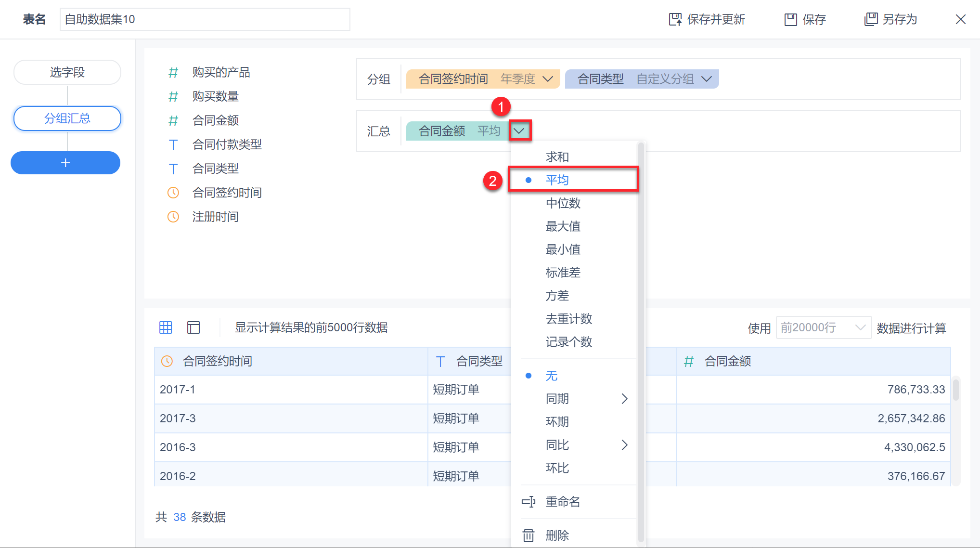The image size is (980, 548).
Task: Click the Save As (另存为) icon
Action: 871,19
